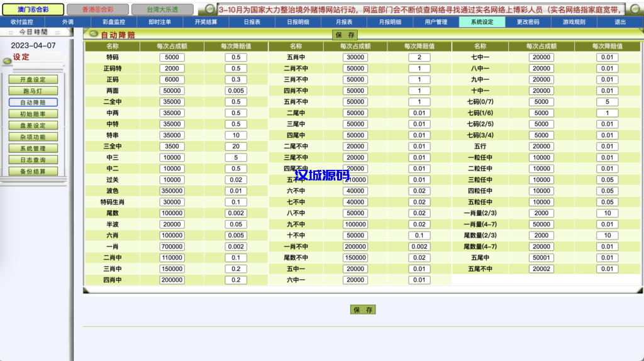Select the 台湾大乐透 lottery tab
The height and width of the screenshot is (361, 644).
coord(162,9)
